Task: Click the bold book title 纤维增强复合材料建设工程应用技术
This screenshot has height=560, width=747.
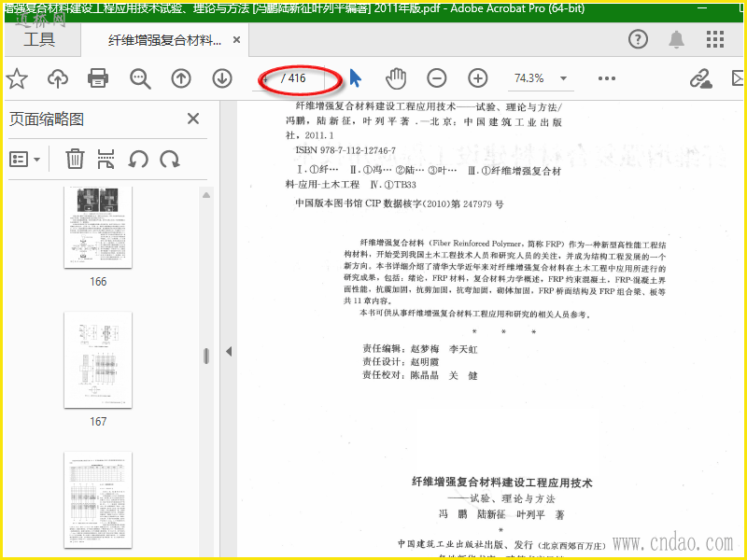Action: [x=502, y=483]
